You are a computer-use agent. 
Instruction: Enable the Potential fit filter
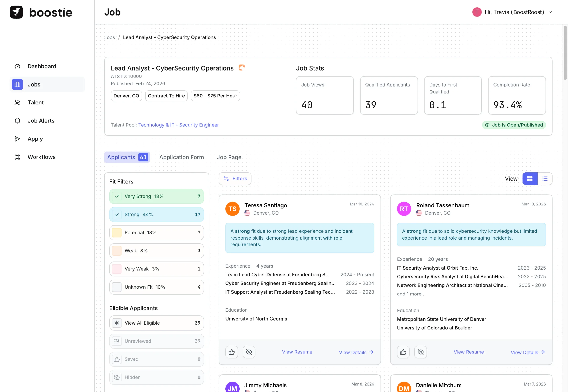point(117,232)
